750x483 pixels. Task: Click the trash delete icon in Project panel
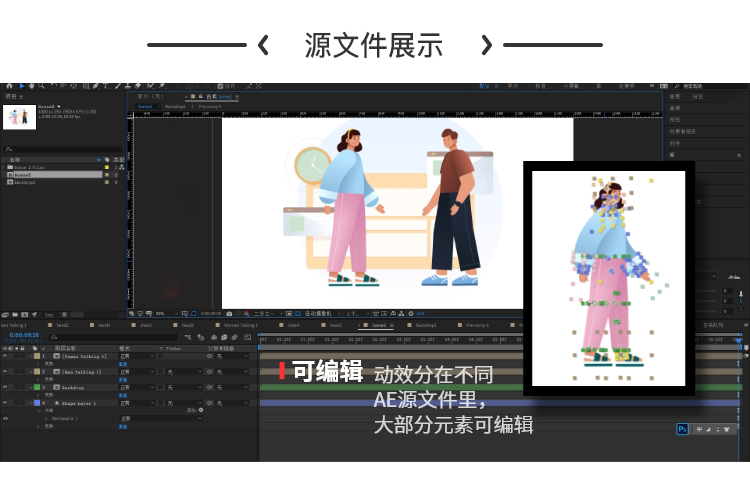65,315
